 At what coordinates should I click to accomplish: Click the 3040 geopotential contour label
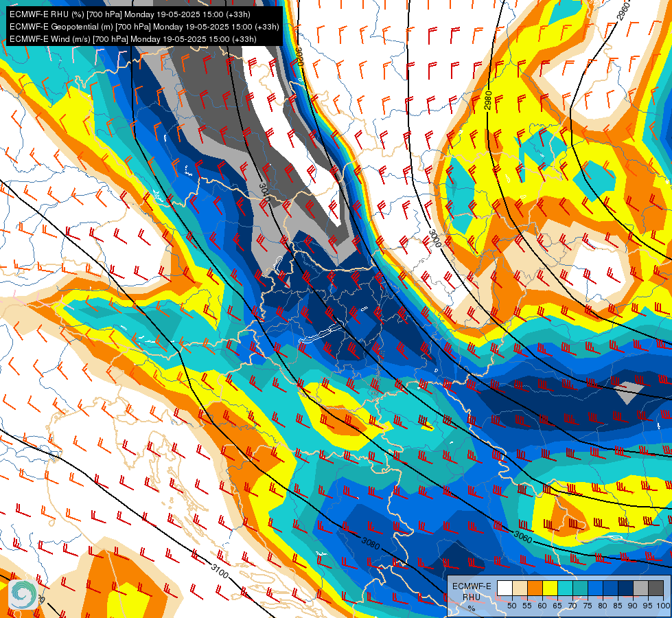[x=265, y=194]
